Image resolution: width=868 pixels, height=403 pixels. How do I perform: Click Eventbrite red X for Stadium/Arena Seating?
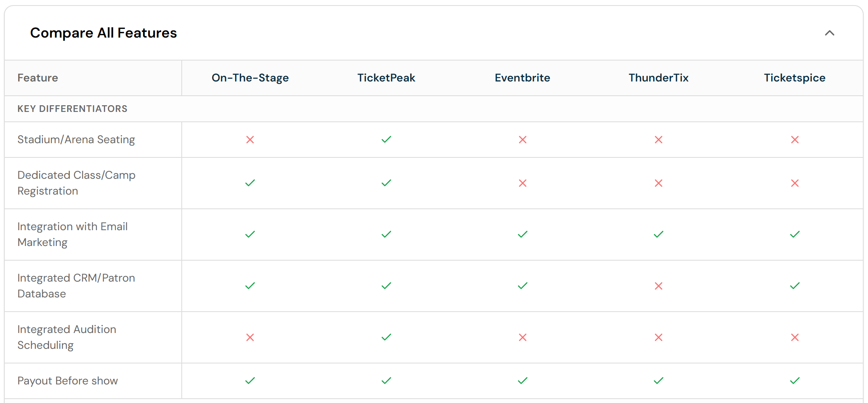(x=523, y=140)
